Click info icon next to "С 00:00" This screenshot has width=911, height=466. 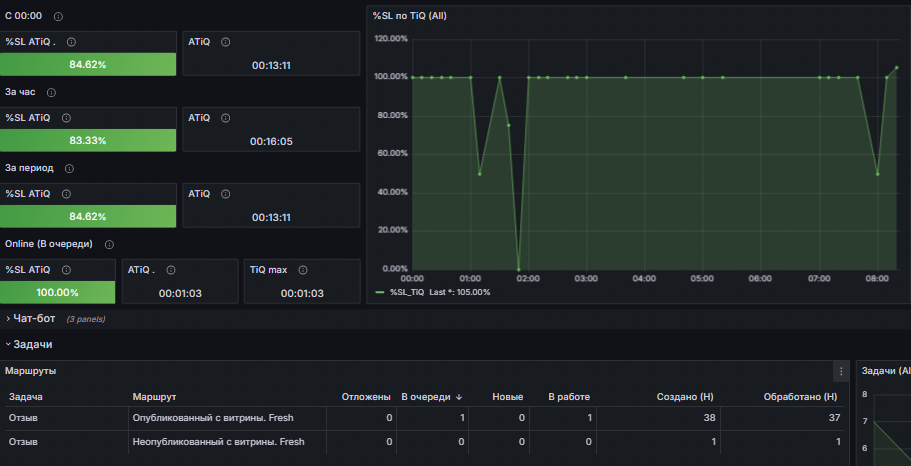[x=57, y=17]
